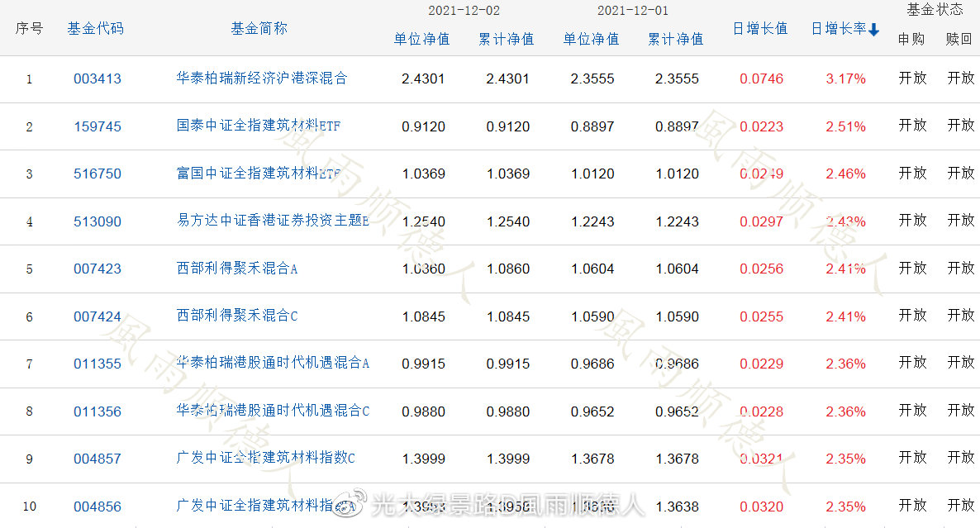980x528 pixels.
Task: Click fund code 011355
Action: 97,364
